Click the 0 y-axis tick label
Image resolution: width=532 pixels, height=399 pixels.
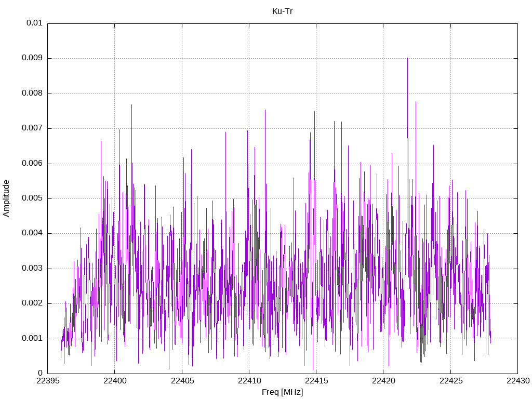pyautogui.click(x=40, y=373)
